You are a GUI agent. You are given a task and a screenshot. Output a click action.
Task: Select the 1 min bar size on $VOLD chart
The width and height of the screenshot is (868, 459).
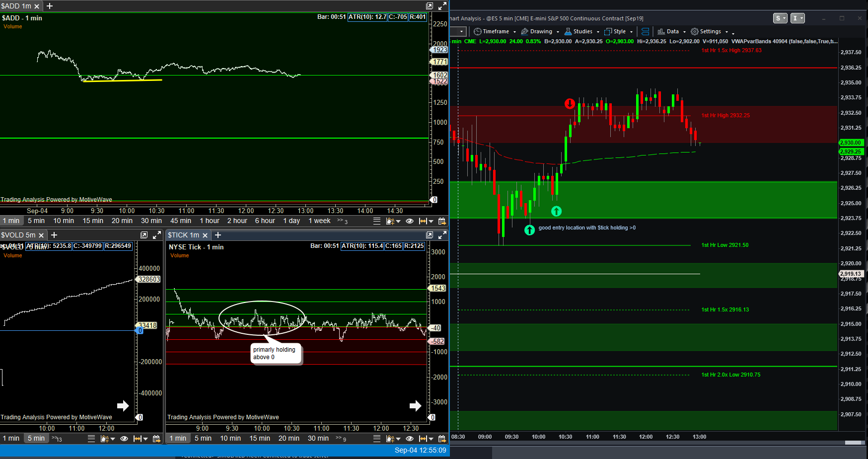11,439
